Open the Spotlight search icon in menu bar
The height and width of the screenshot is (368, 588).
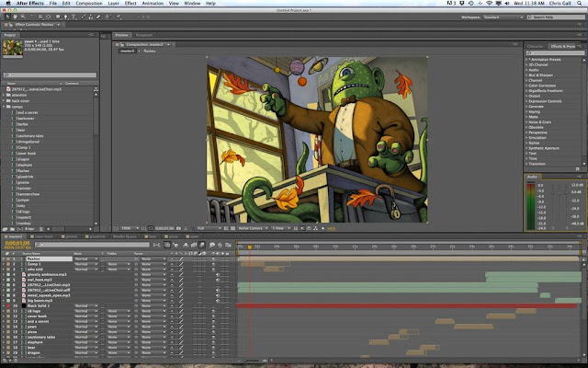[580, 4]
